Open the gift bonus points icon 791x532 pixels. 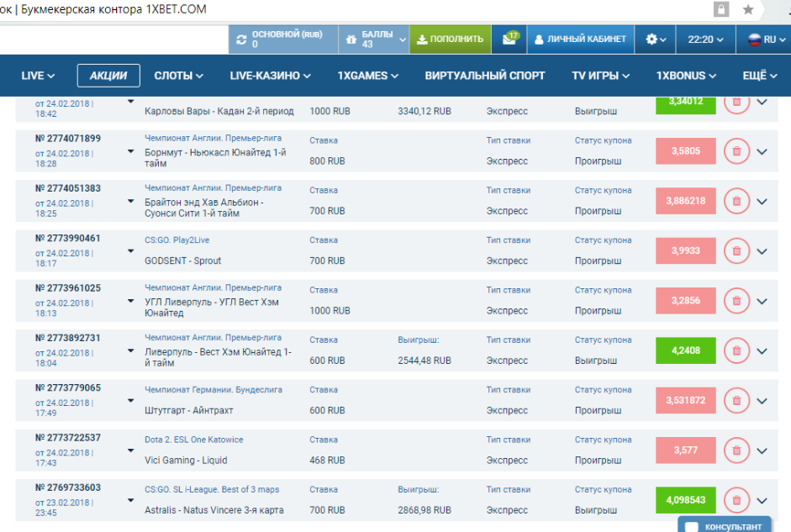(351, 40)
